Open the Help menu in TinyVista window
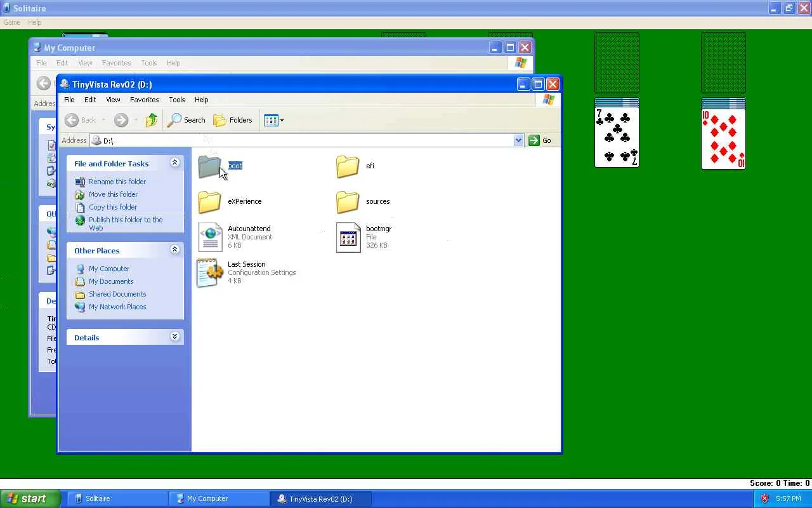The width and height of the screenshot is (812, 508). point(201,100)
